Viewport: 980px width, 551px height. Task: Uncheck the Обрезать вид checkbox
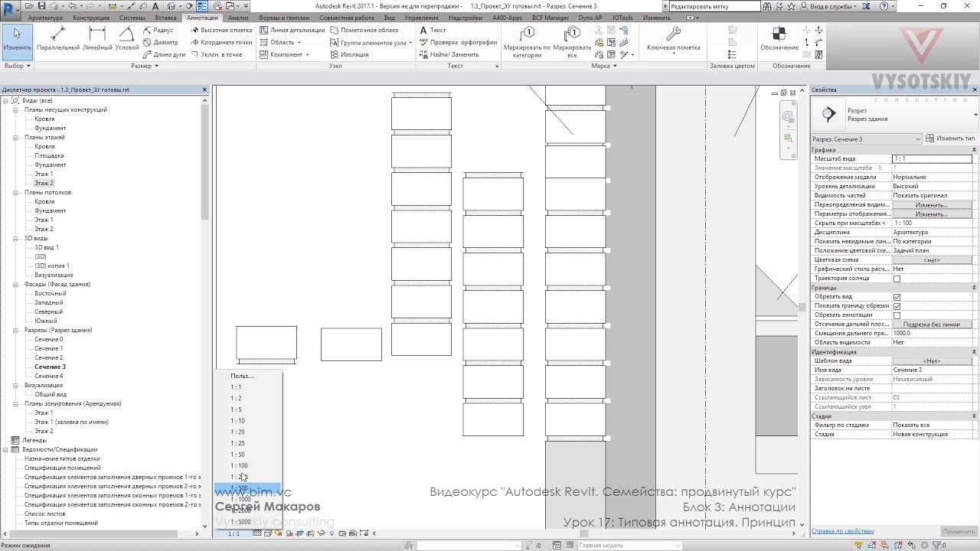point(897,297)
